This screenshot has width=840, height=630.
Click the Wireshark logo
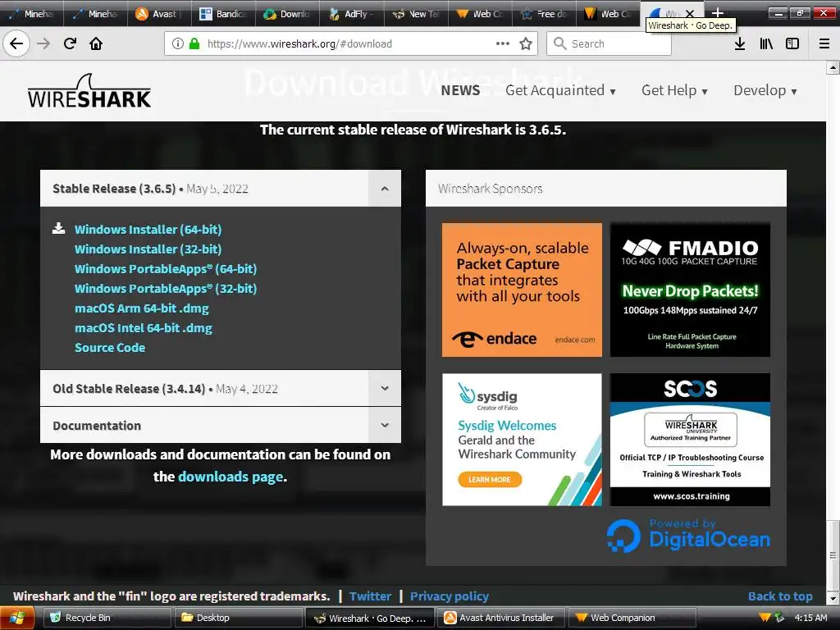click(x=89, y=90)
